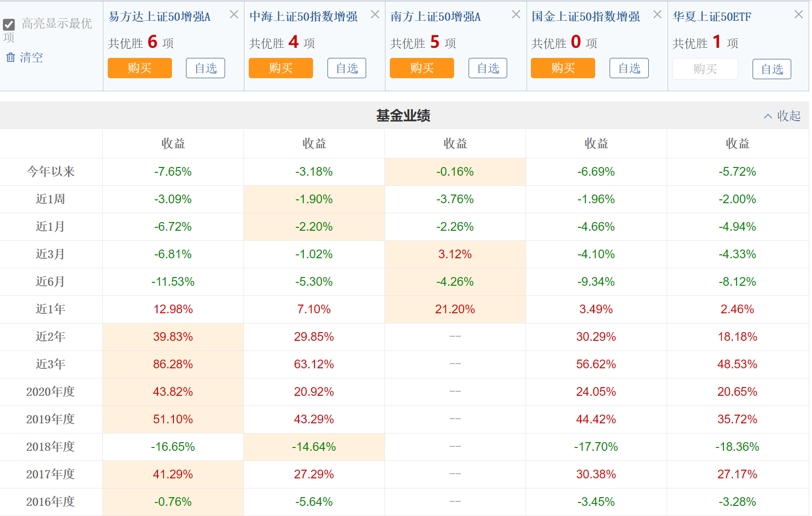Click the 清空 text link
Screen dimensions: 812x516
click(x=31, y=57)
